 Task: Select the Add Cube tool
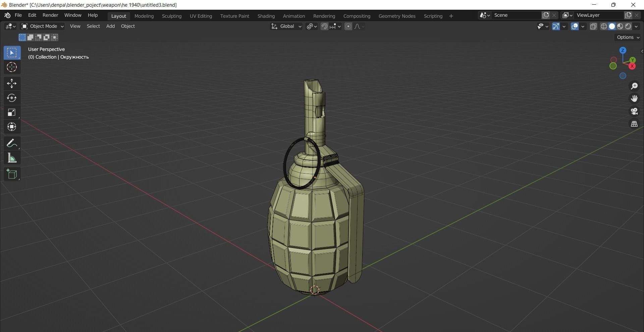click(12, 174)
